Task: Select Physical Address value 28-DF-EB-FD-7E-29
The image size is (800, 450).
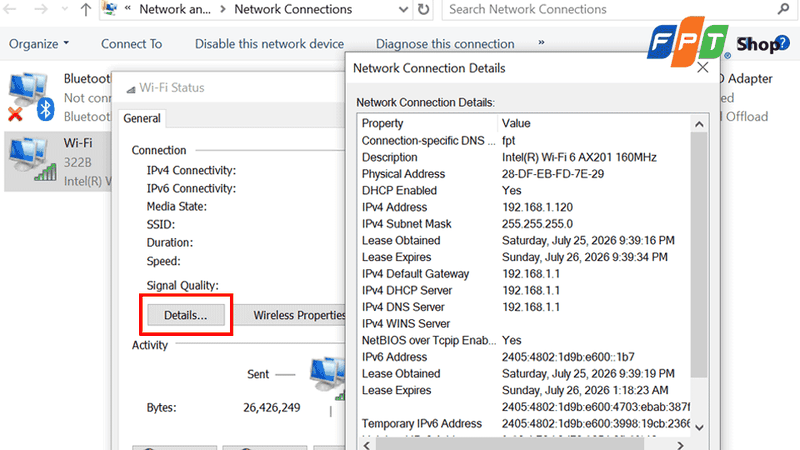Action: pos(553,174)
